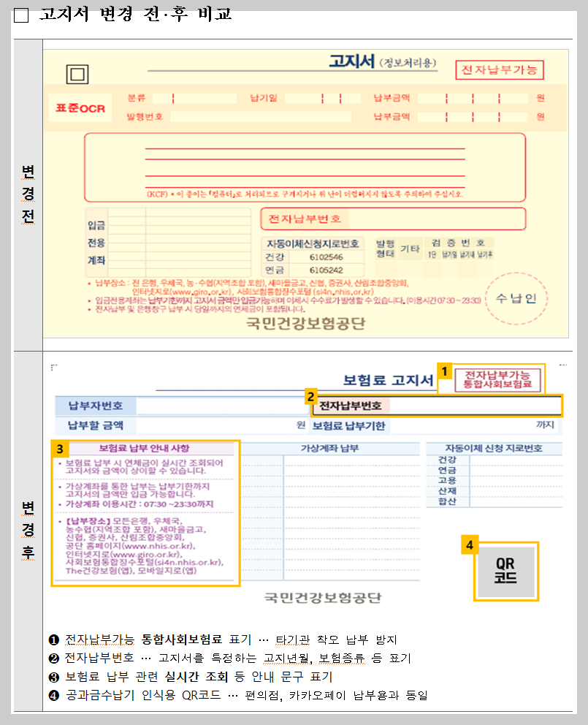Screen dimensions: 588x725
Task: Click the '발행번호' field label
Action: [145, 116]
